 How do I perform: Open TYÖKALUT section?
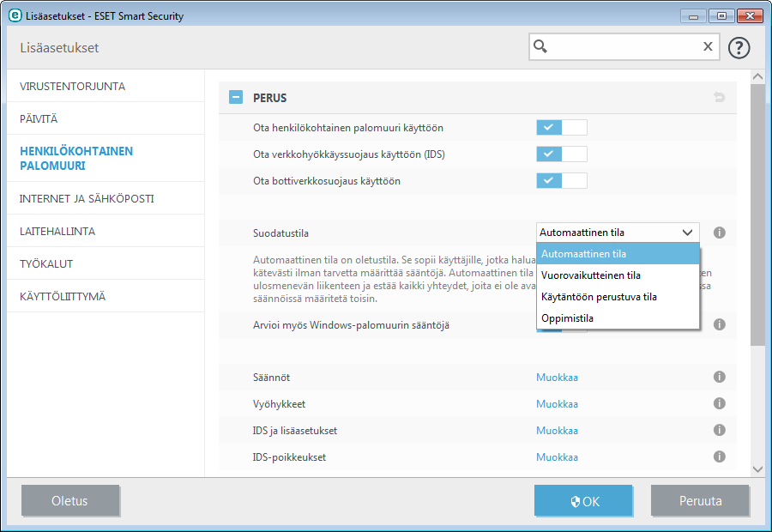pos(106,263)
